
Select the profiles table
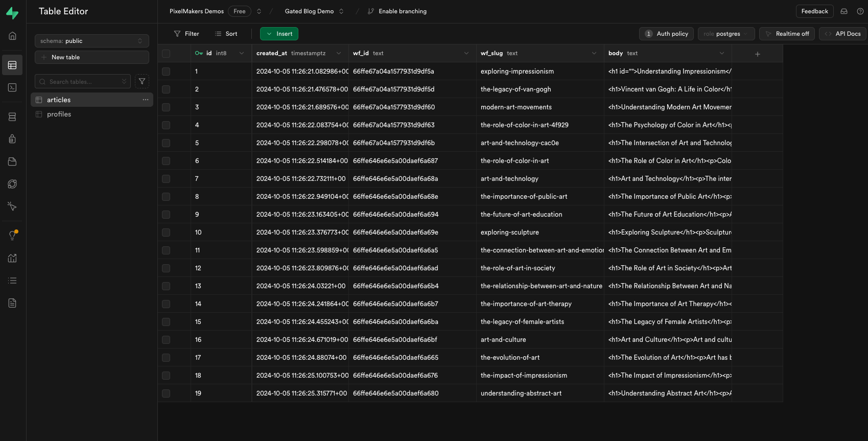click(92, 114)
